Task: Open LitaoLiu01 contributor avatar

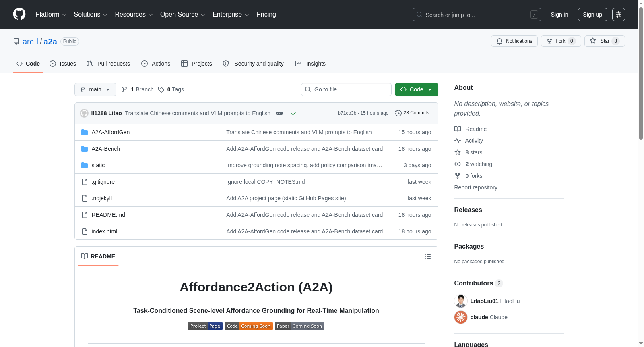Action: pyautogui.click(x=461, y=301)
